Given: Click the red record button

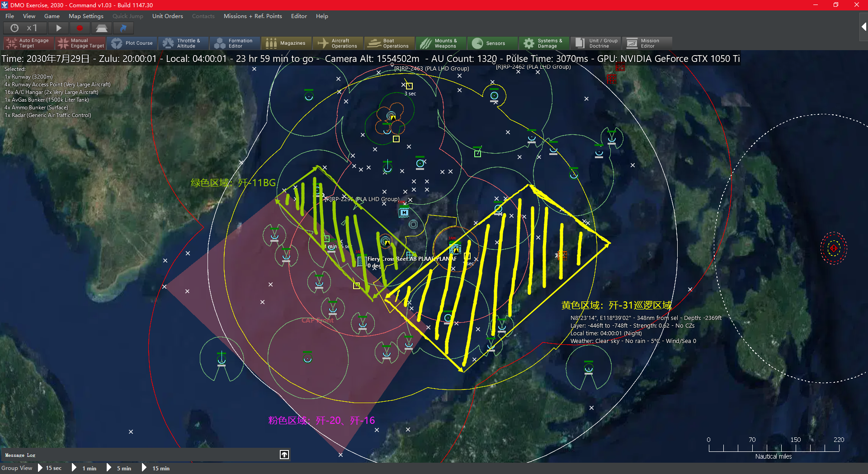Looking at the screenshot, I should pos(80,28).
